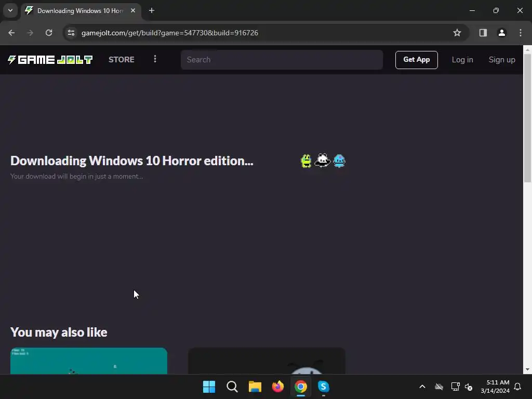The height and width of the screenshot is (399, 532).
Task: Select the Downloading Windows 10 Horror tab
Action: point(81,11)
